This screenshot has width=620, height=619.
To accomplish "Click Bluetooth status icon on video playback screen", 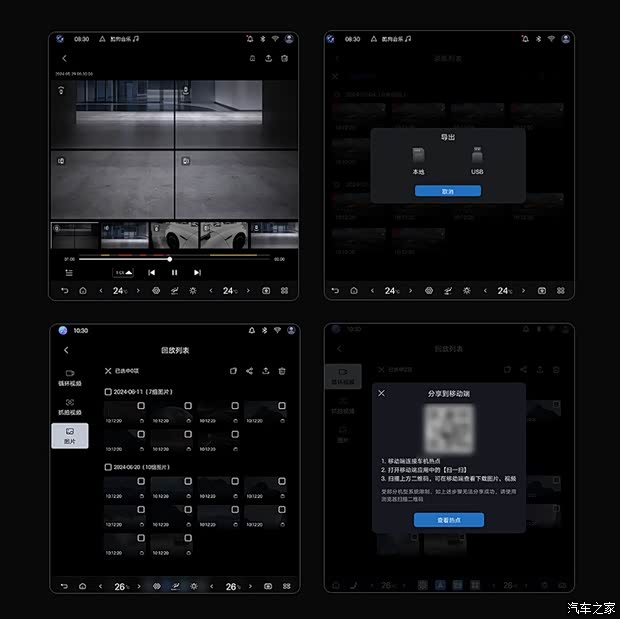I will pyautogui.click(x=263, y=39).
